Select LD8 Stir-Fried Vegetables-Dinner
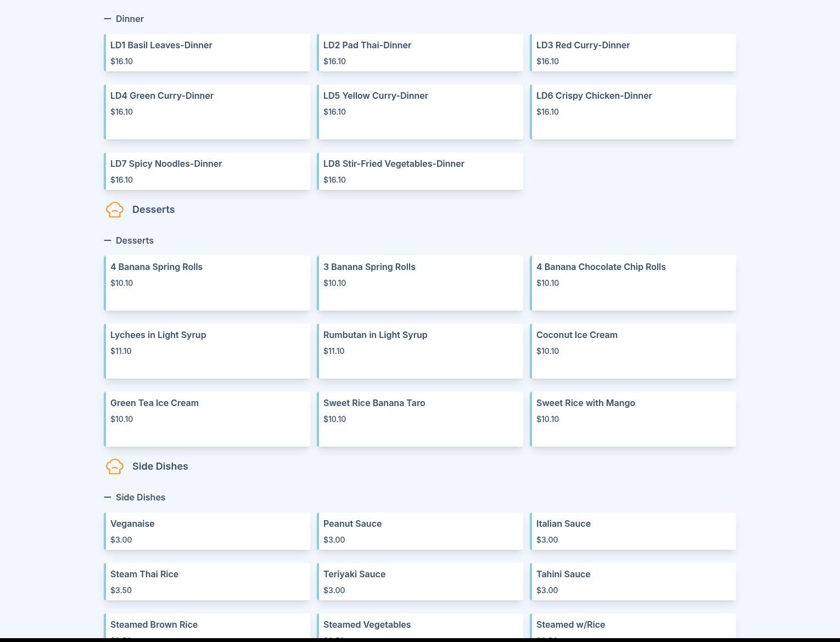Screen dimensions: 840x642 click(420, 171)
